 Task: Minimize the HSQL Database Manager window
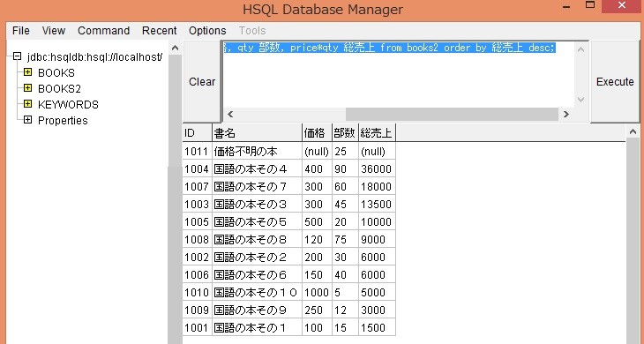(x=566, y=6)
